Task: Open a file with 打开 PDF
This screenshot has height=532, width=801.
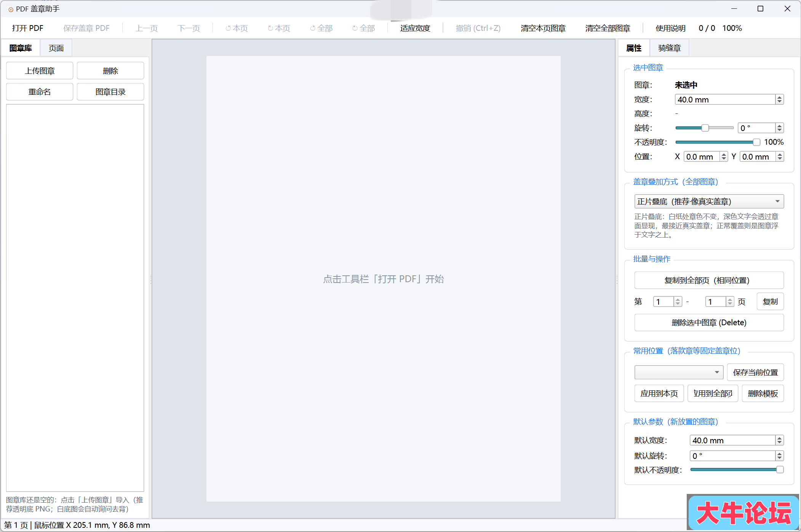Action: [28, 28]
